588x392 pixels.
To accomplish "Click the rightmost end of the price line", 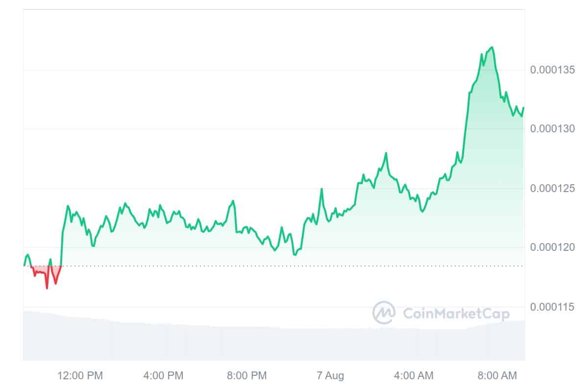I will 523,108.
